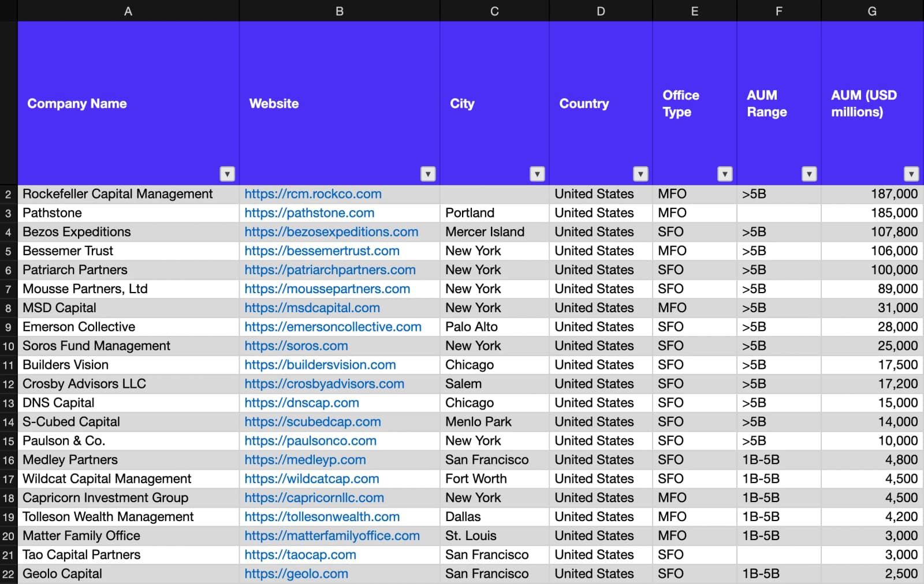The height and width of the screenshot is (584, 924).
Task: Select the Company Name header cell
Action: pyautogui.click(x=128, y=103)
